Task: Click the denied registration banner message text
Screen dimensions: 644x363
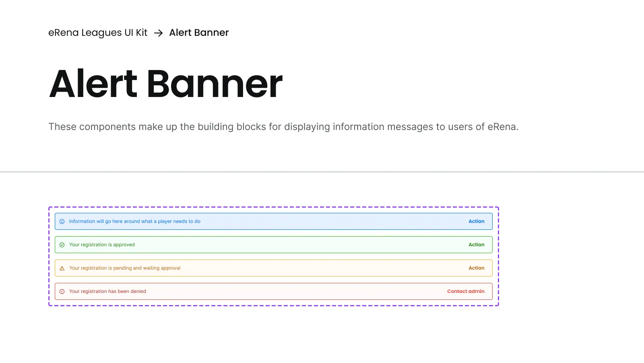Action: coord(107,291)
